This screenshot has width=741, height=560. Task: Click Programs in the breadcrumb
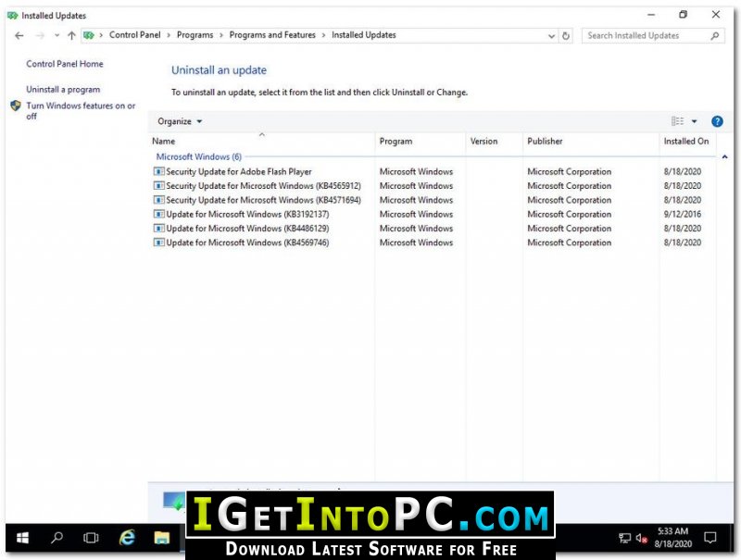195,35
